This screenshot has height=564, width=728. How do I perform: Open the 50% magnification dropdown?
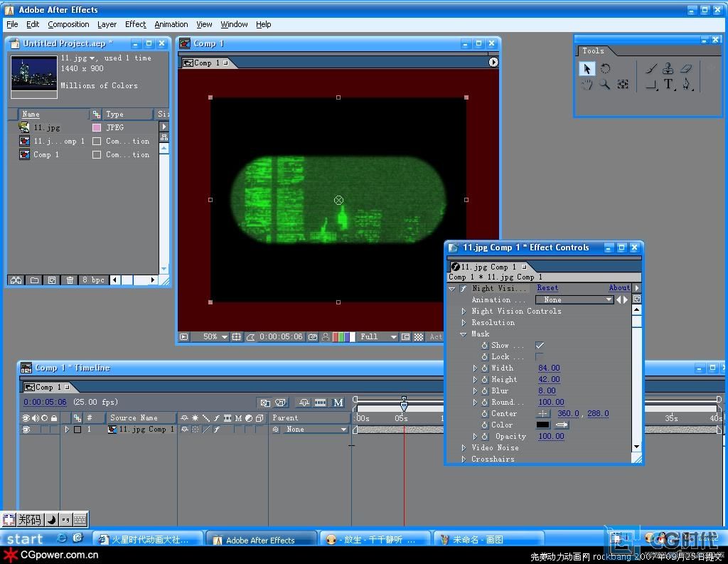click(215, 337)
